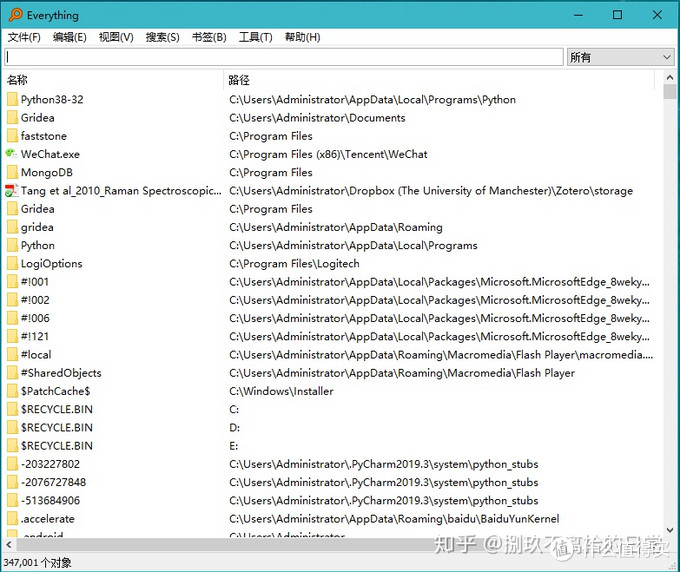
Task: Click the C:\Windows\Installer path cell
Action: coord(281,391)
